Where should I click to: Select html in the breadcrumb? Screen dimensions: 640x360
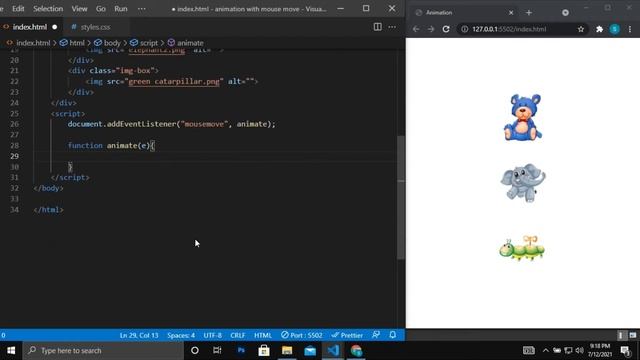77,43
